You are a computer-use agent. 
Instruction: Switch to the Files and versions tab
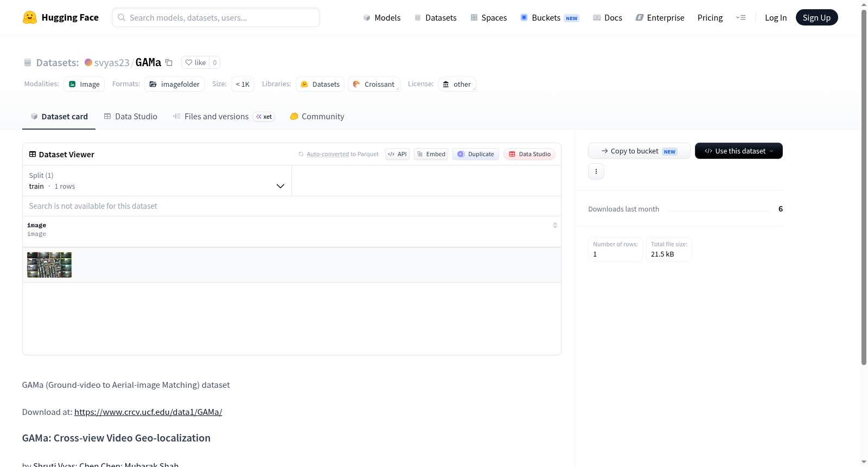tap(223, 117)
